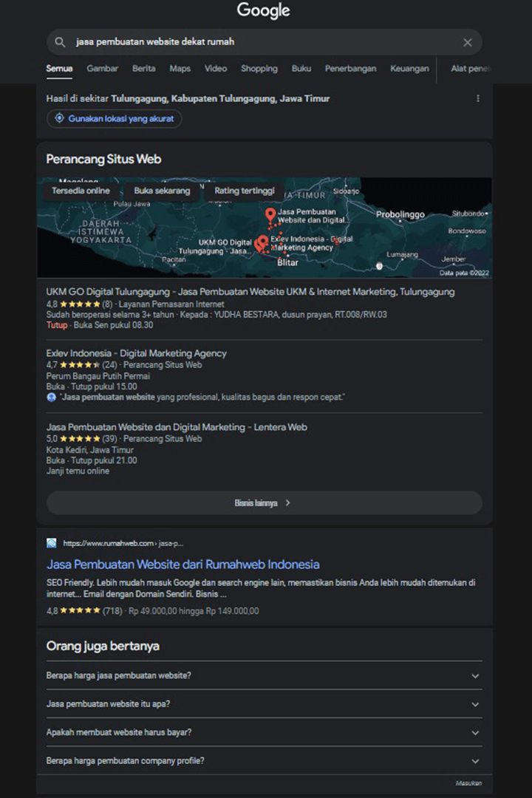Toggle the 'Tersedia online' filter chip
Image resolution: width=532 pixels, height=798 pixels.
[80, 190]
